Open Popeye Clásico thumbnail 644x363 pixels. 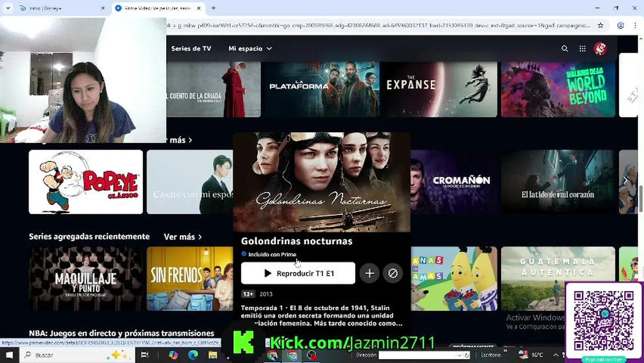[x=86, y=181]
